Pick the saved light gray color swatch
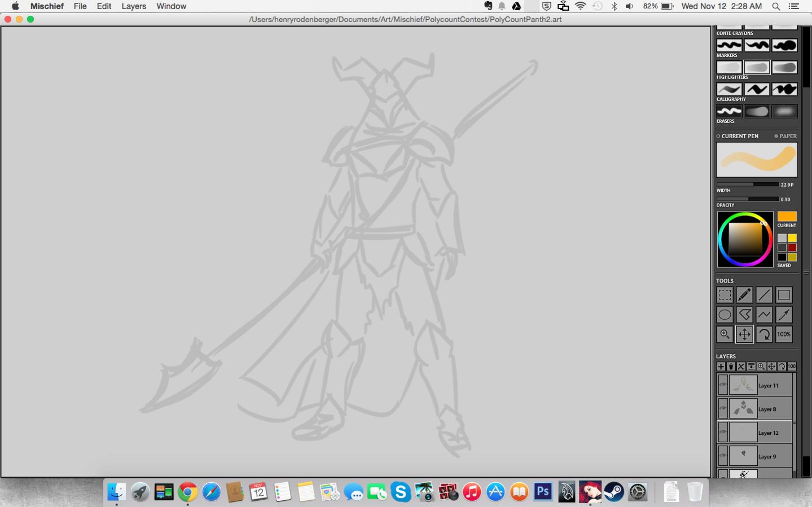812x507 pixels. 782,238
